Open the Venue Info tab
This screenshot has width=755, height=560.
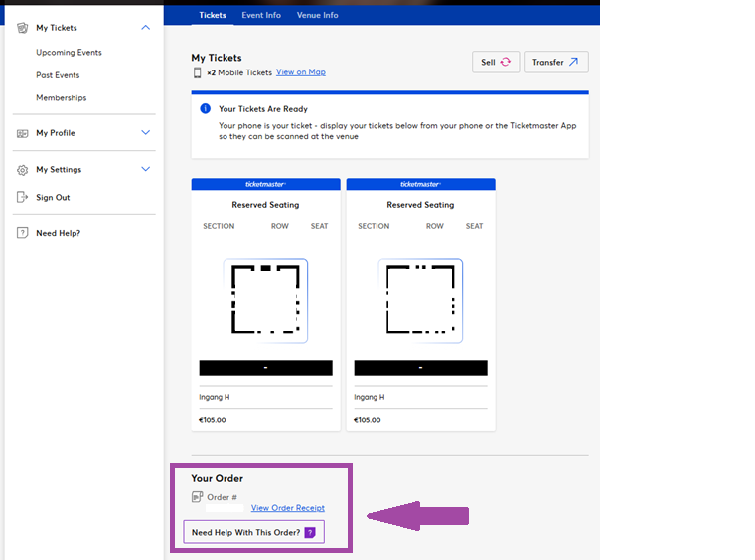[317, 15]
